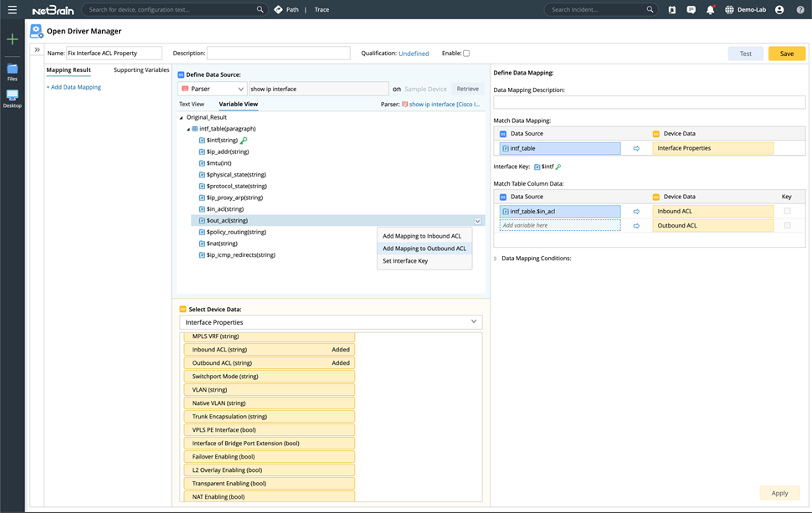Click the Save button
Viewport: 812px width, 513px height.
click(x=786, y=54)
